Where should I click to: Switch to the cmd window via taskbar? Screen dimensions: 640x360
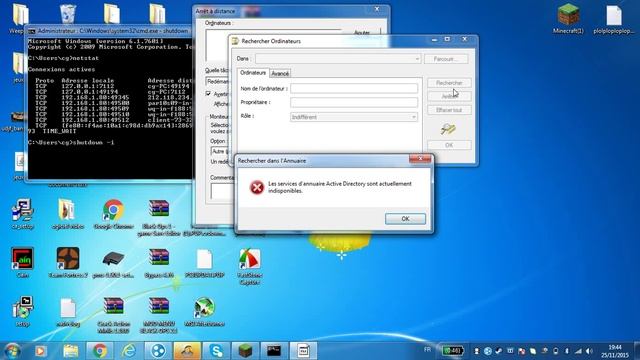pos(274,351)
